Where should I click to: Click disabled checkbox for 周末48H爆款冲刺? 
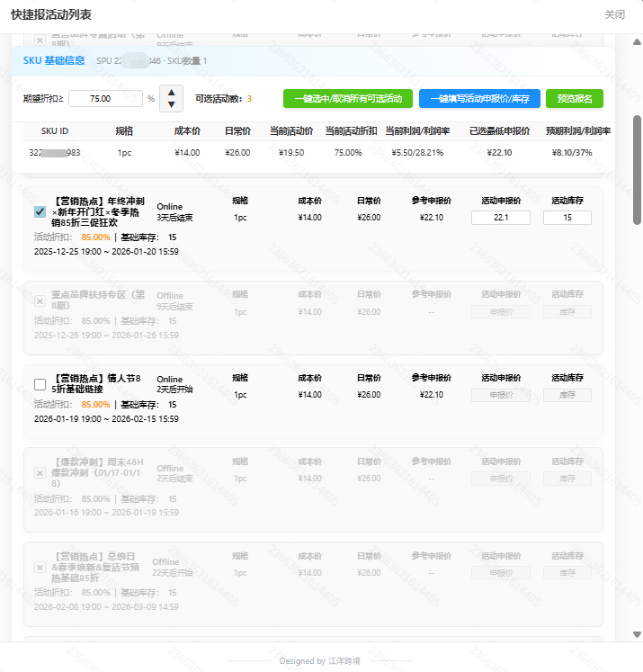pos(40,473)
